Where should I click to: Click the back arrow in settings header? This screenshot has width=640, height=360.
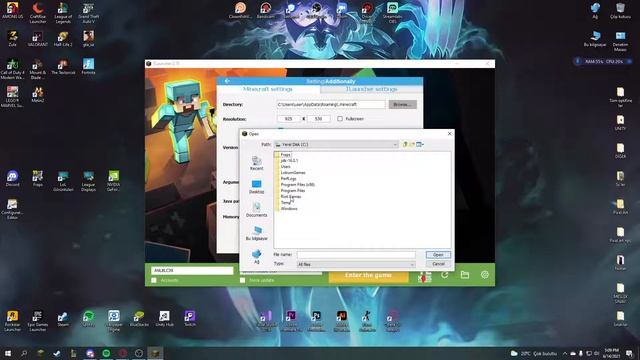[x=227, y=81]
